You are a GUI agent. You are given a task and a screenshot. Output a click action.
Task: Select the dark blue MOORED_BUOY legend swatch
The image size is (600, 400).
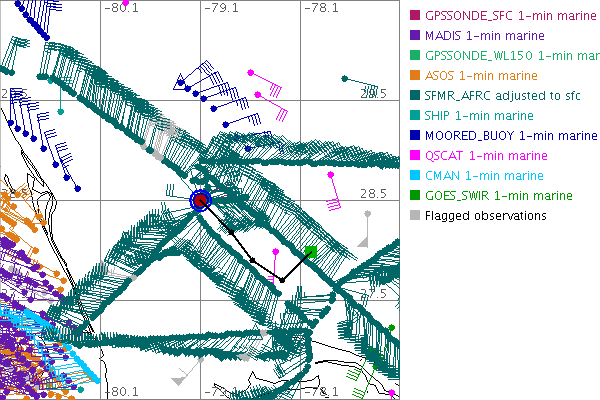pos(414,135)
